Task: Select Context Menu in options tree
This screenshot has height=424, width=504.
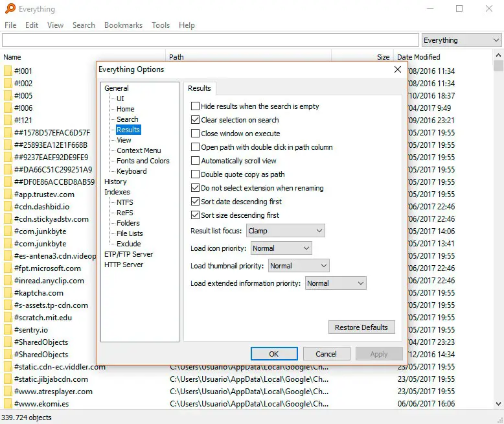Action: coord(139,150)
